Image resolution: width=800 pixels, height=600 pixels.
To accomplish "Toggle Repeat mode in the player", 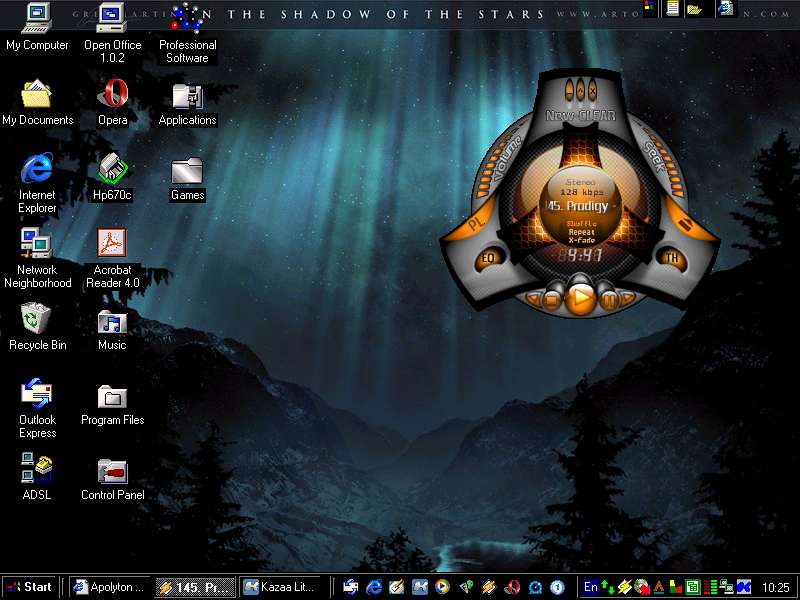I will tap(580, 232).
